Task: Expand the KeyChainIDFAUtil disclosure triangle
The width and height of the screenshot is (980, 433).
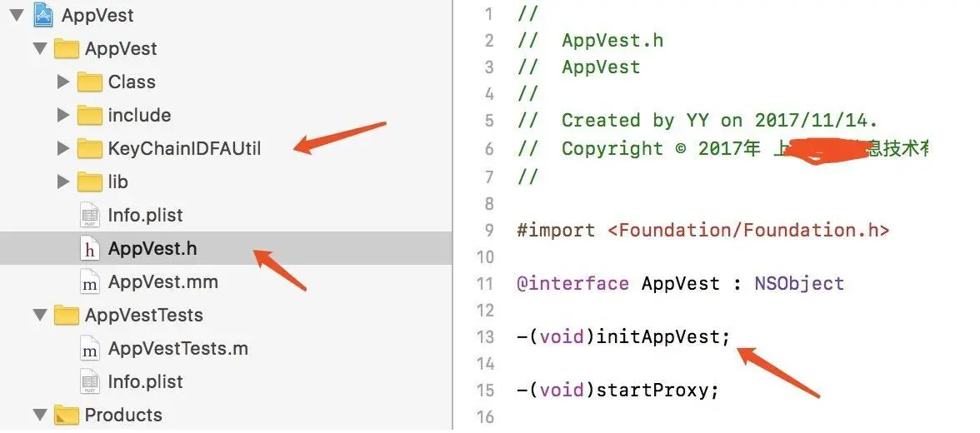Action: [62, 149]
